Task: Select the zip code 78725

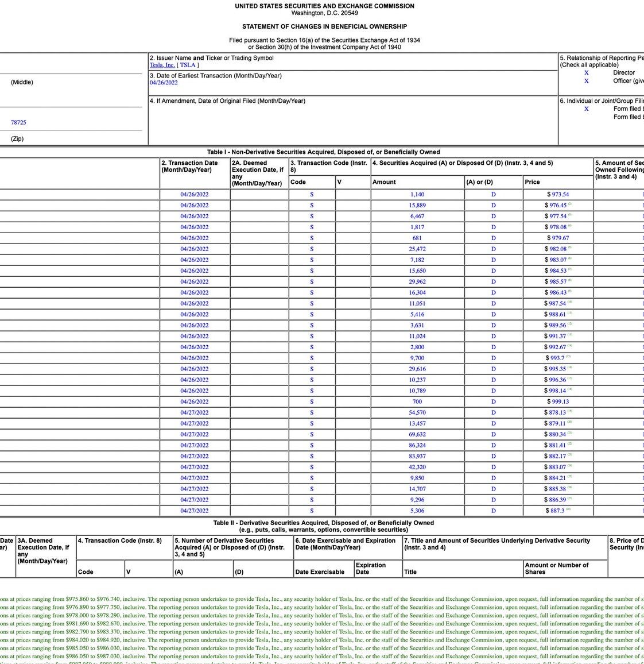Action: pyautogui.click(x=18, y=122)
